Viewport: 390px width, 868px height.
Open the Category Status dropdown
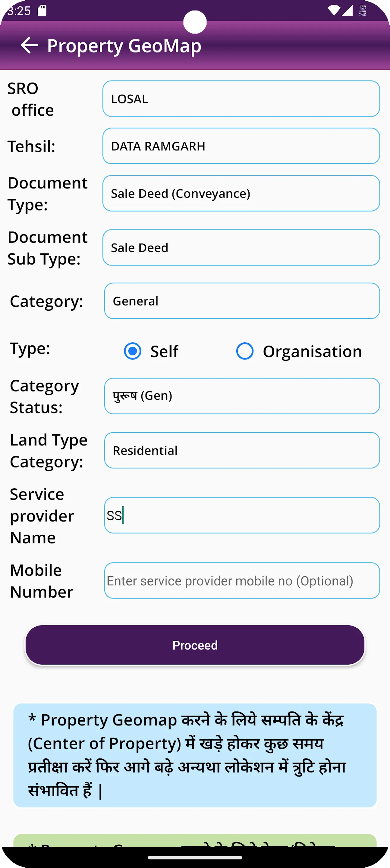(242, 396)
